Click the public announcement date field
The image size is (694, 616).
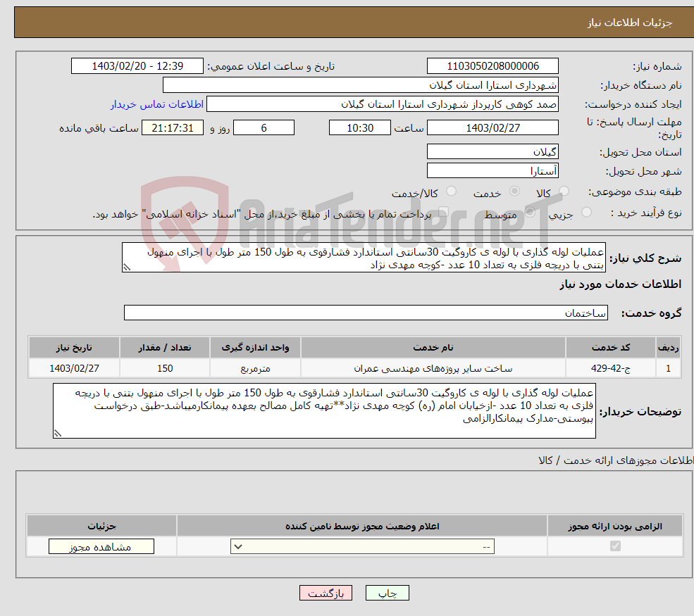137,66
